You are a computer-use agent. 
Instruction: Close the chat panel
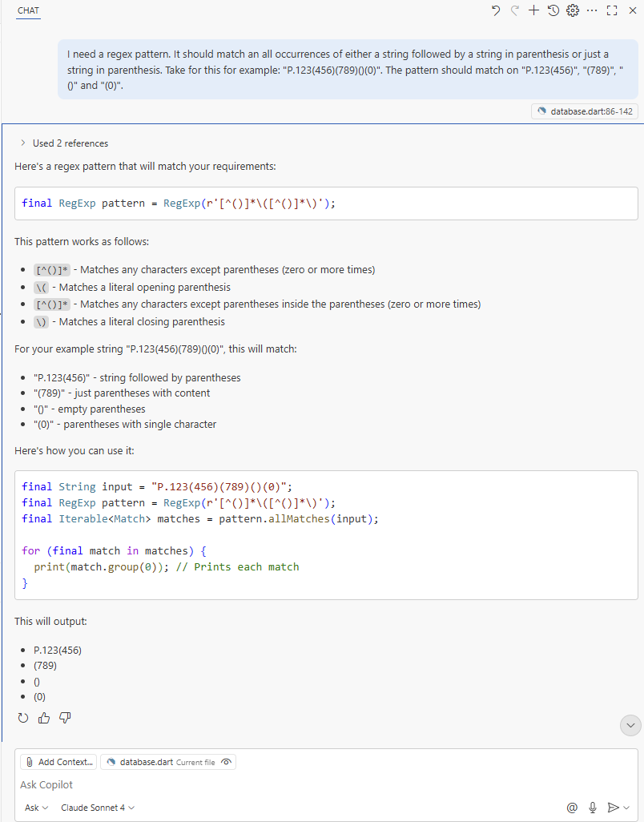point(632,10)
